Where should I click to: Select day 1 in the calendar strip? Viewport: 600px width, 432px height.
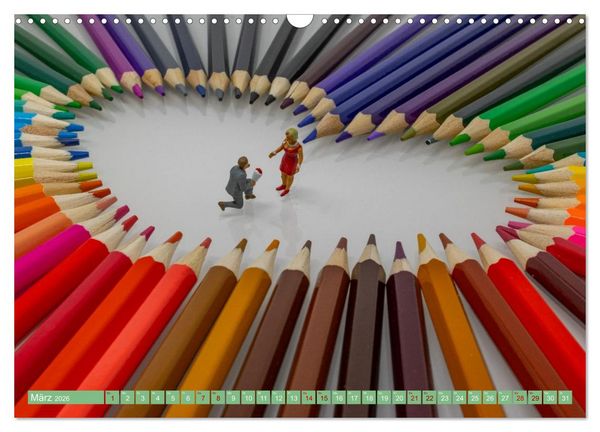(x=112, y=398)
